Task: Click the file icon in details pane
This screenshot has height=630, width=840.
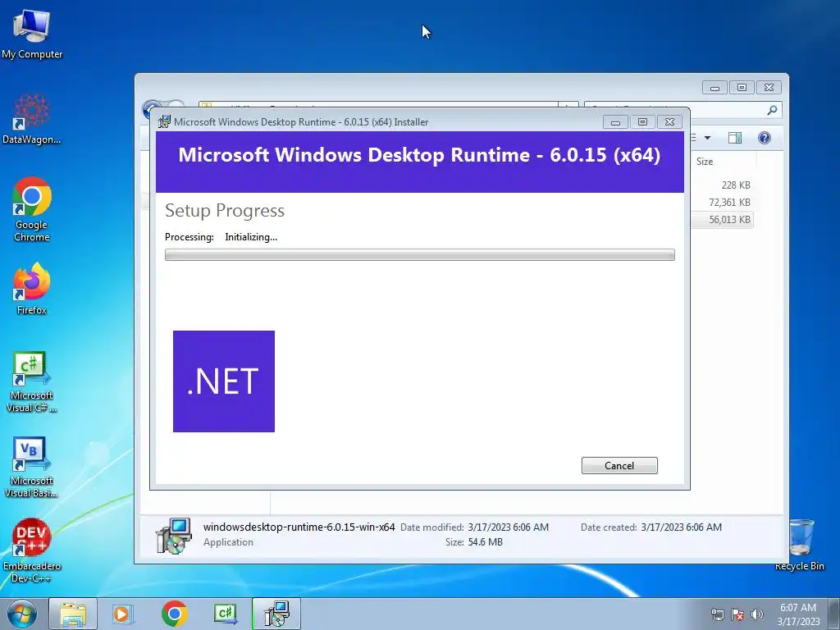Action: 174,535
